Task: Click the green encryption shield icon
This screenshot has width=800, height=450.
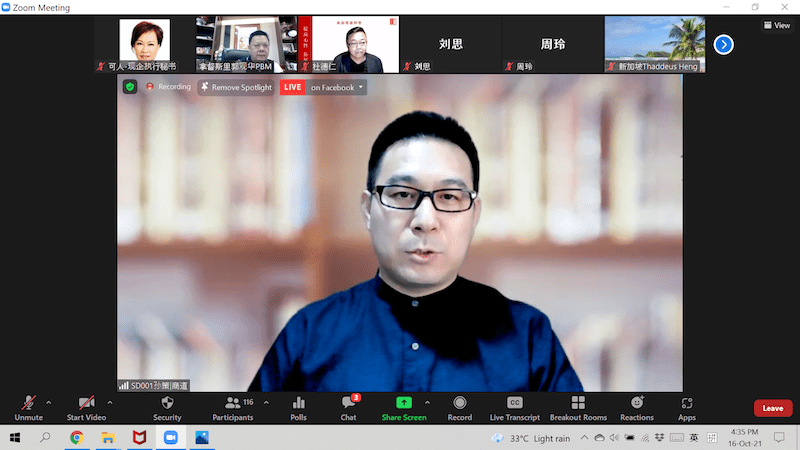Action: pos(130,87)
